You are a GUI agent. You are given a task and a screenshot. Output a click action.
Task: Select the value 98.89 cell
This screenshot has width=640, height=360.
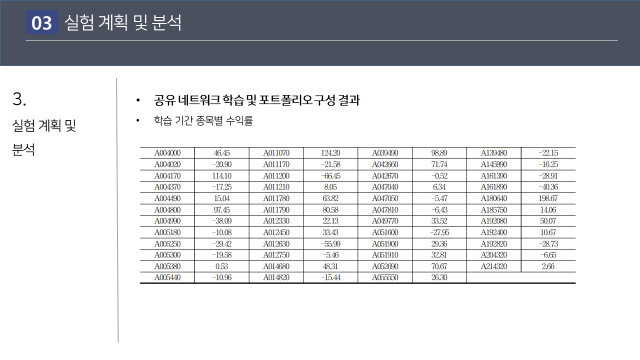(439, 153)
